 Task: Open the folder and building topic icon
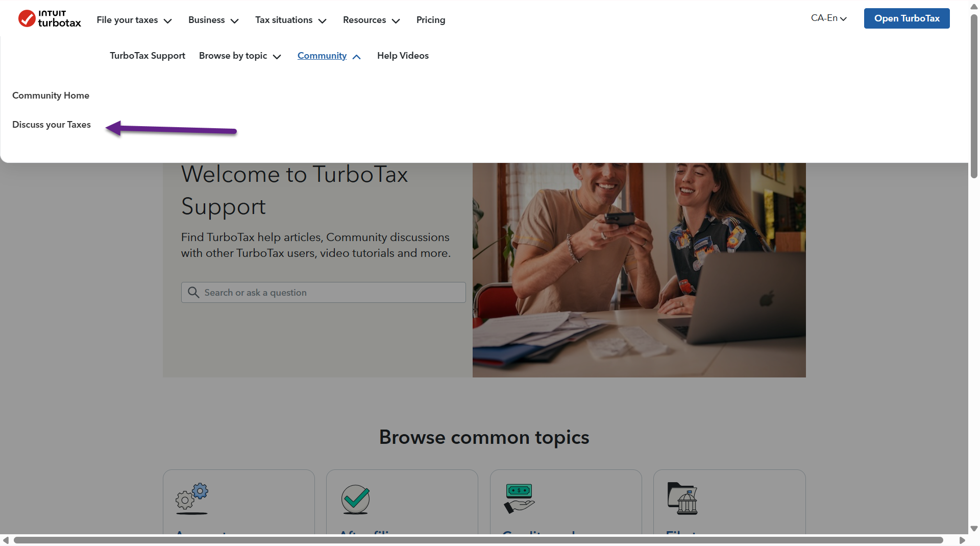tap(682, 498)
